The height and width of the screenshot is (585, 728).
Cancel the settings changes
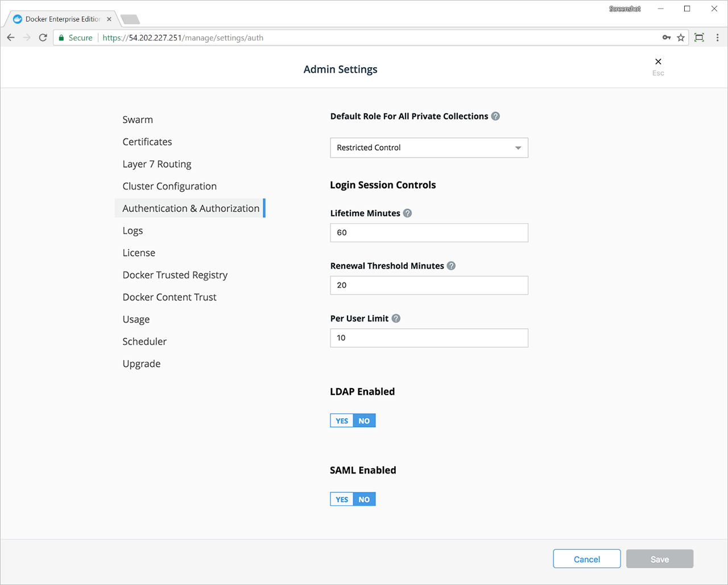coord(586,558)
